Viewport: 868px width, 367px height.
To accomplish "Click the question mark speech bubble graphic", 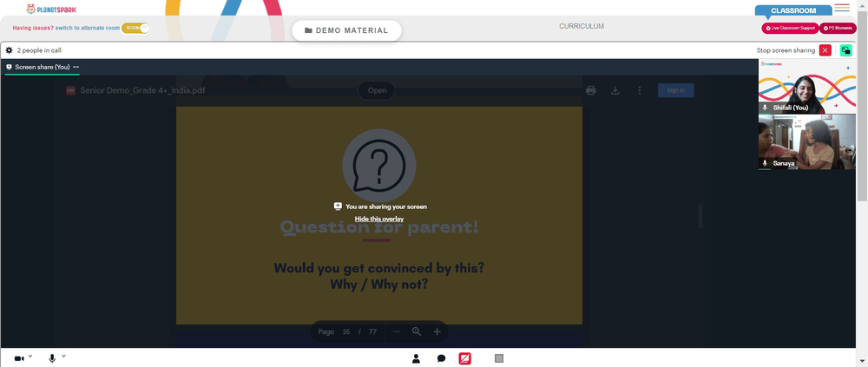I will 379,166.
